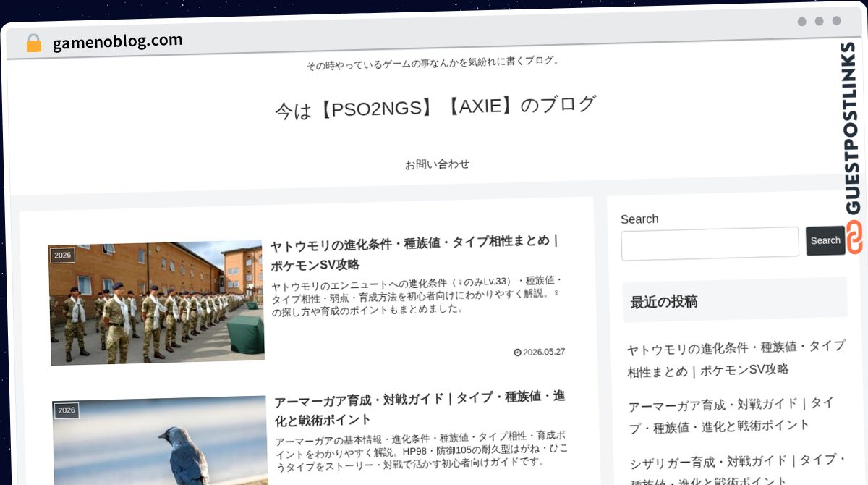Click the Search label above the input
Image resolution: width=868 pixels, height=485 pixels.
click(639, 219)
